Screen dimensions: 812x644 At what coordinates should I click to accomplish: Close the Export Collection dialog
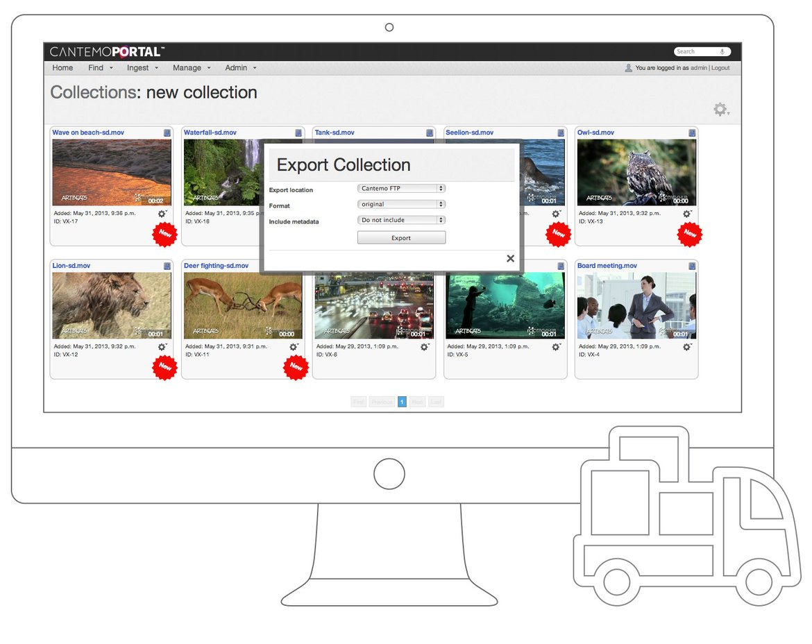(510, 258)
